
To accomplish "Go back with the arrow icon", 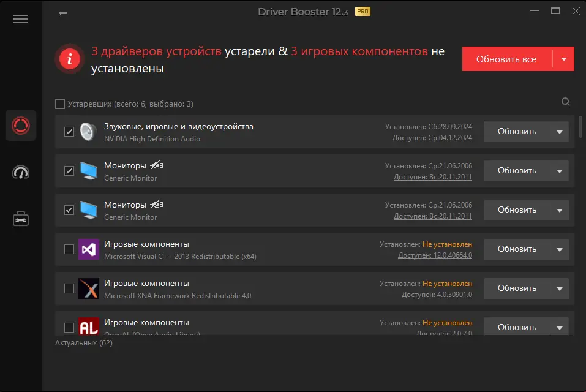I will pyautogui.click(x=63, y=13).
